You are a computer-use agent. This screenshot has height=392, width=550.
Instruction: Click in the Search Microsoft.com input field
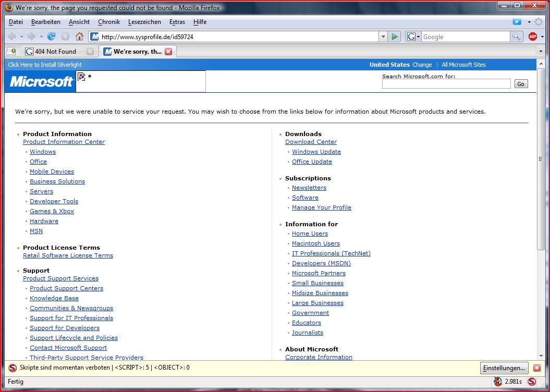click(x=446, y=84)
